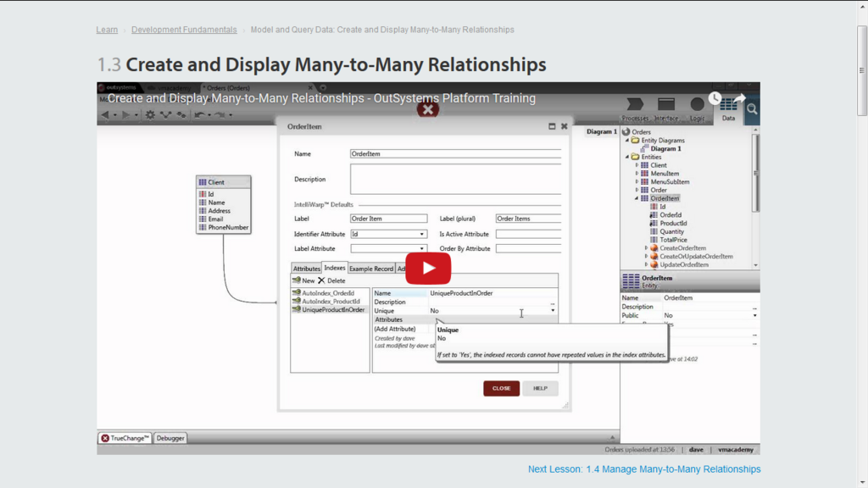The height and width of the screenshot is (488, 868).
Task: Open the undo history dropdown arrow
Action: click(x=209, y=115)
